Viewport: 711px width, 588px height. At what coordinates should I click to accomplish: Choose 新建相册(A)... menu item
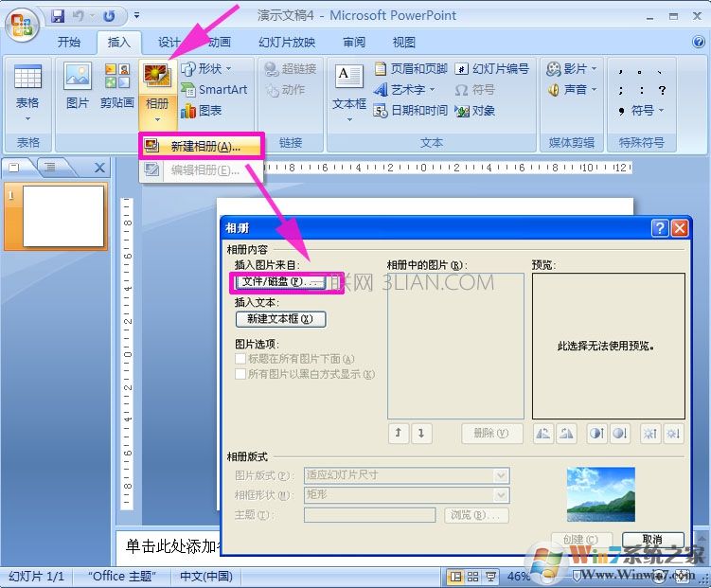click(x=202, y=146)
